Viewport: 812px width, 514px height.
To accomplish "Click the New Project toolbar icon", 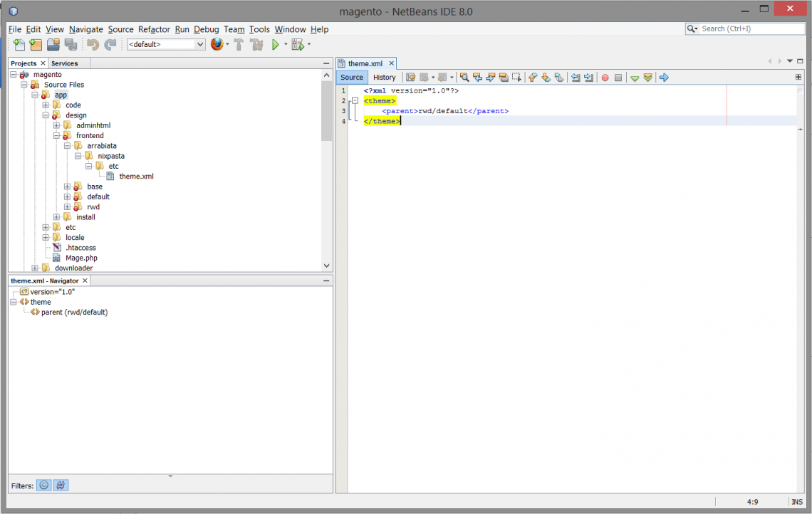I will pyautogui.click(x=36, y=45).
